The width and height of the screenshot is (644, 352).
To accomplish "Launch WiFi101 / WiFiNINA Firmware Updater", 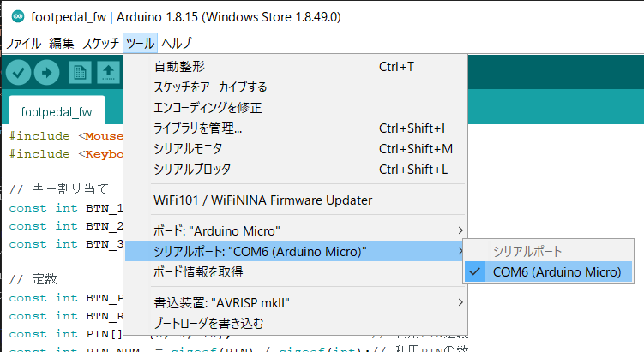I will pyautogui.click(x=296, y=200).
